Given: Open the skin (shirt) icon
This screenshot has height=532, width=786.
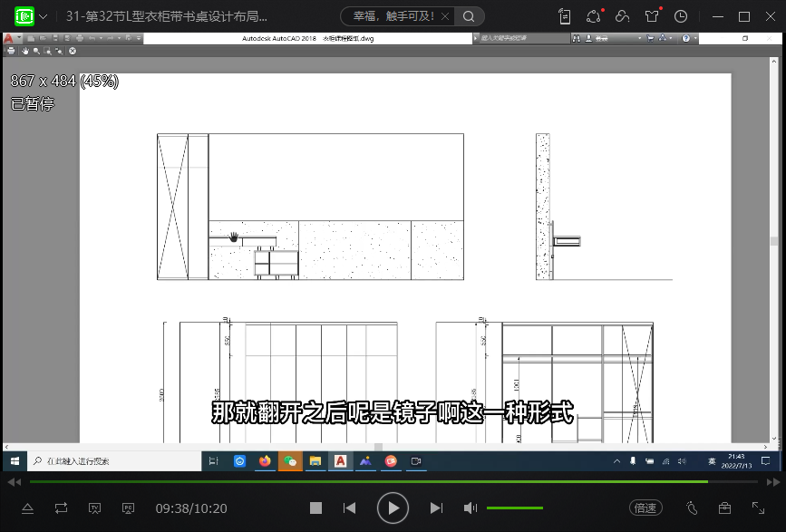Looking at the screenshot, I should click(652, 16).
